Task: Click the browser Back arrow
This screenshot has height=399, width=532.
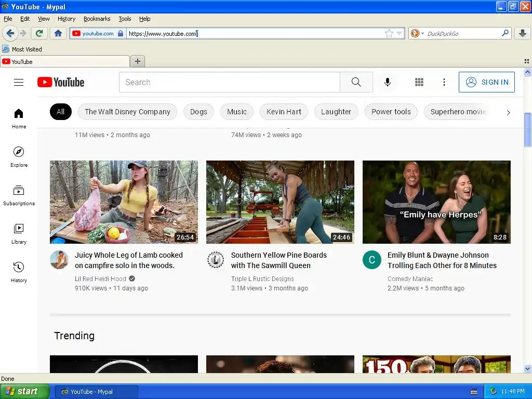Action: 10,33
